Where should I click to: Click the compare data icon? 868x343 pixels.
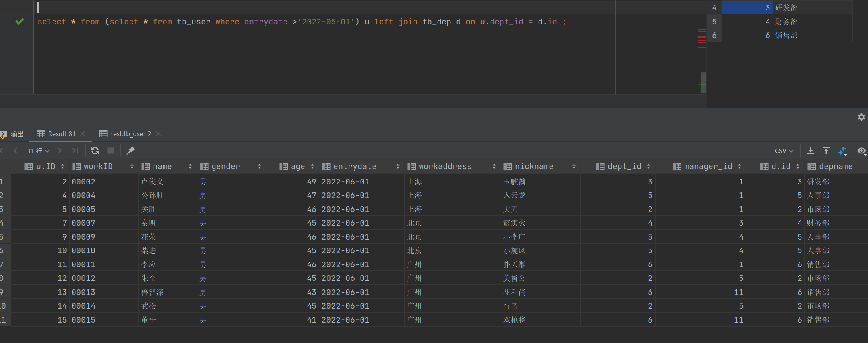click(842, 151)
